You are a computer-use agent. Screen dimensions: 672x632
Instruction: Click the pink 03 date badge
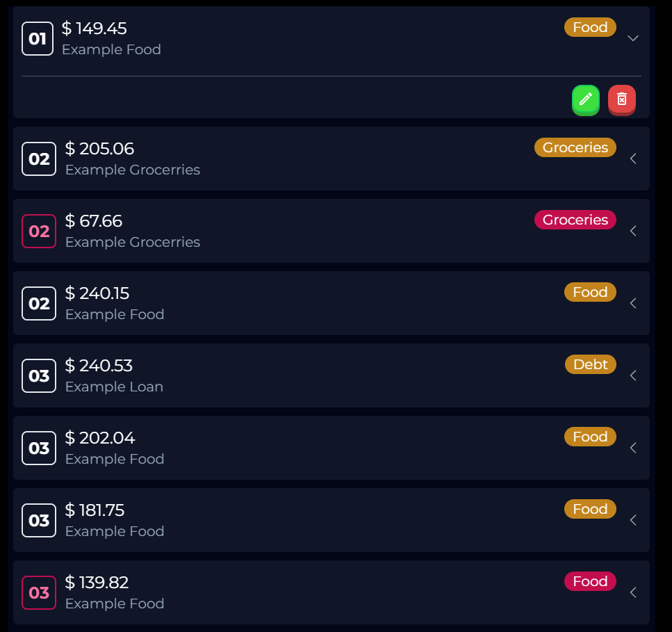click(x=39, y=592)
